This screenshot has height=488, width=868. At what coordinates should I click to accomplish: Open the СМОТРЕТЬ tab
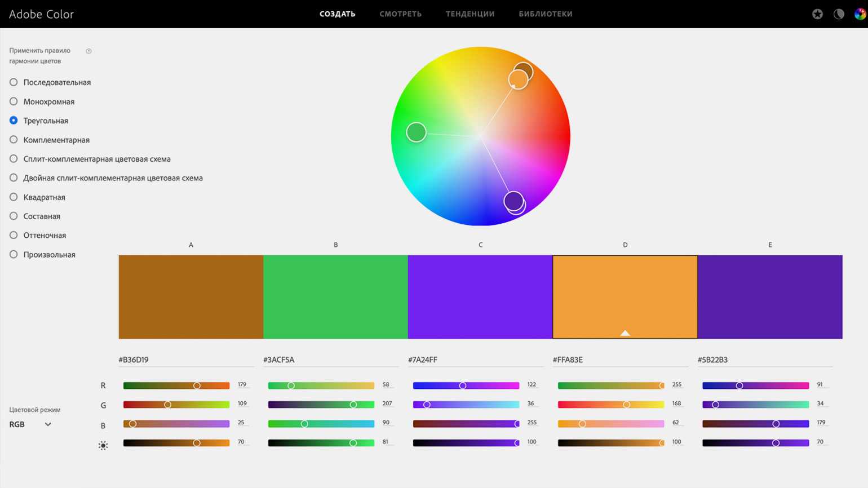pyautogui.click(x=400, y=14)
